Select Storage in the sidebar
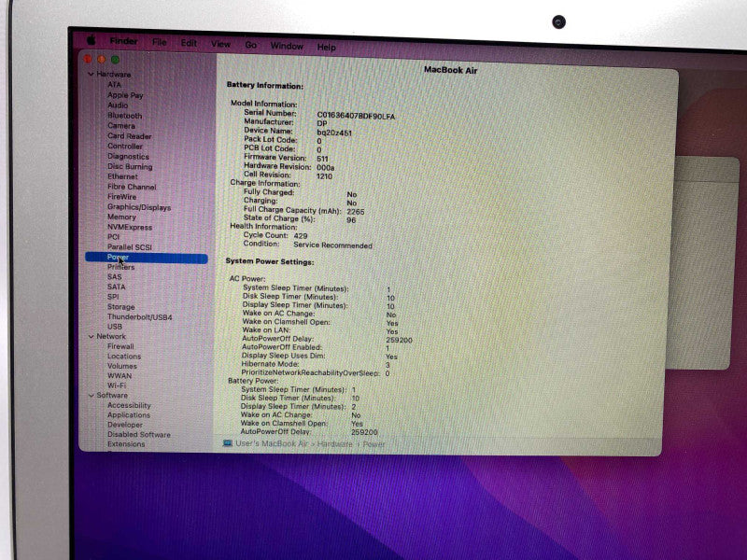The image size is (747, 560). [121, 307]
